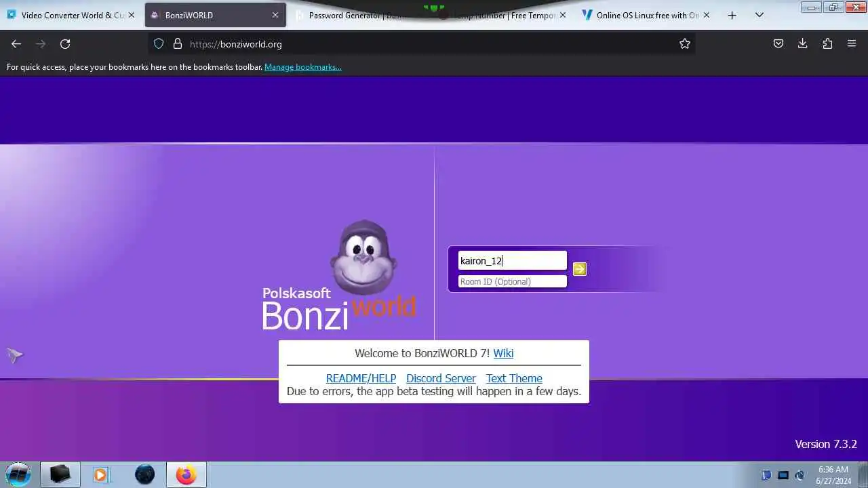Image resolution: width=868 pixels, height=488 pixels.
Task: Open the Windows Start orb
Action: click(18, 474)
